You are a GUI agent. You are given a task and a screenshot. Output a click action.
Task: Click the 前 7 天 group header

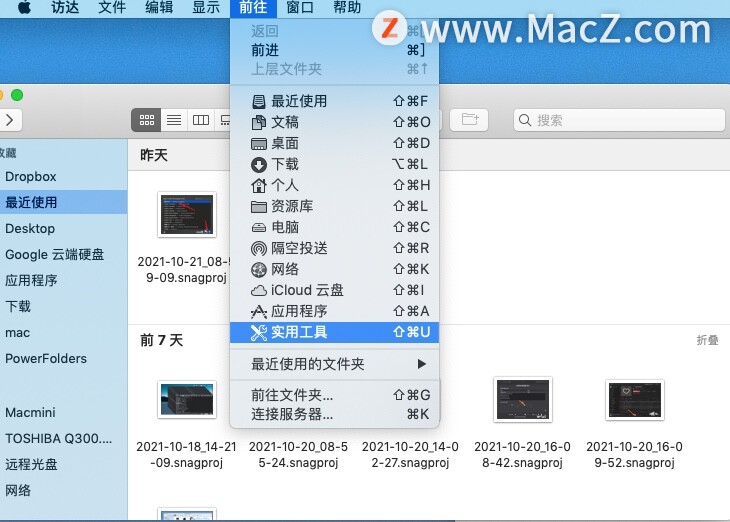pyautogui.click(x=162, y=340)
